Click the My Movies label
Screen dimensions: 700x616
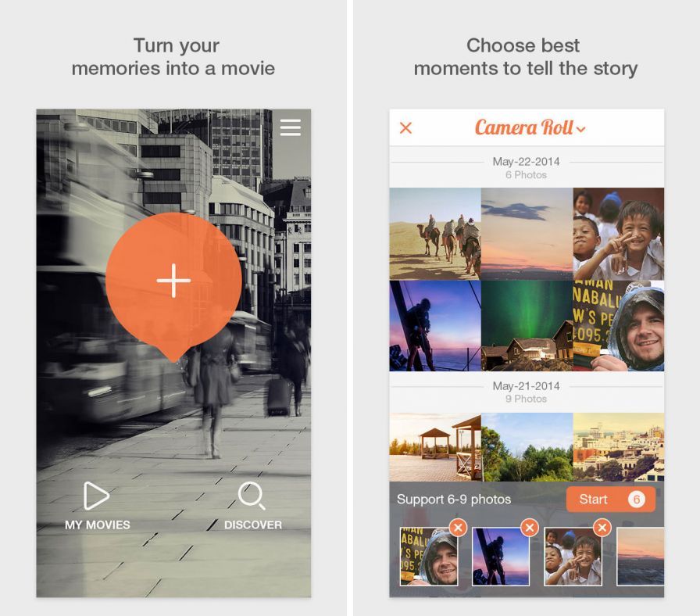(98, 525)
